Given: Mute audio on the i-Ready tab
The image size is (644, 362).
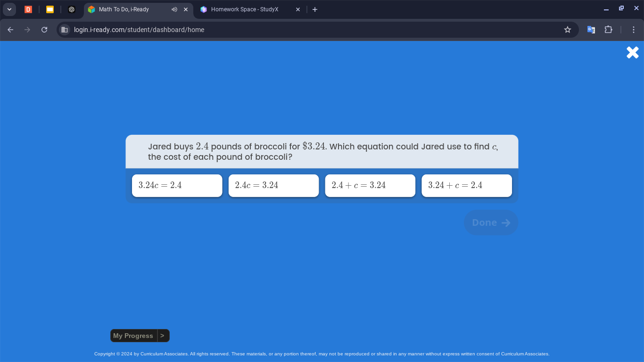Looking at the screenshot, I should pos(174,9).
